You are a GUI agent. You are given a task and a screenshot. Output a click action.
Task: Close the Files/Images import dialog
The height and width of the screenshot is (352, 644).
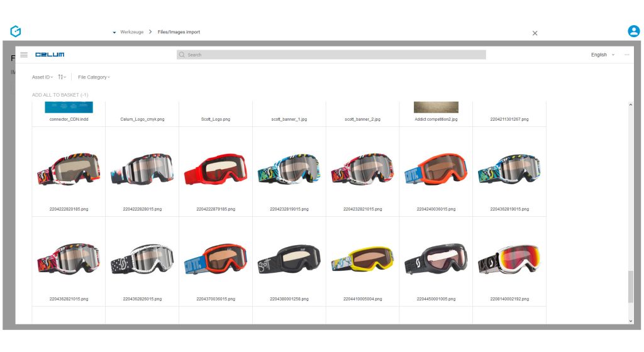(535, 33)
